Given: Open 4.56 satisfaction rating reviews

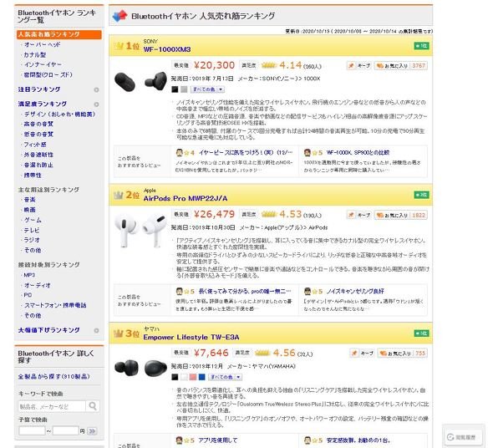Looking at the screenshot, I should pos(284,353).
